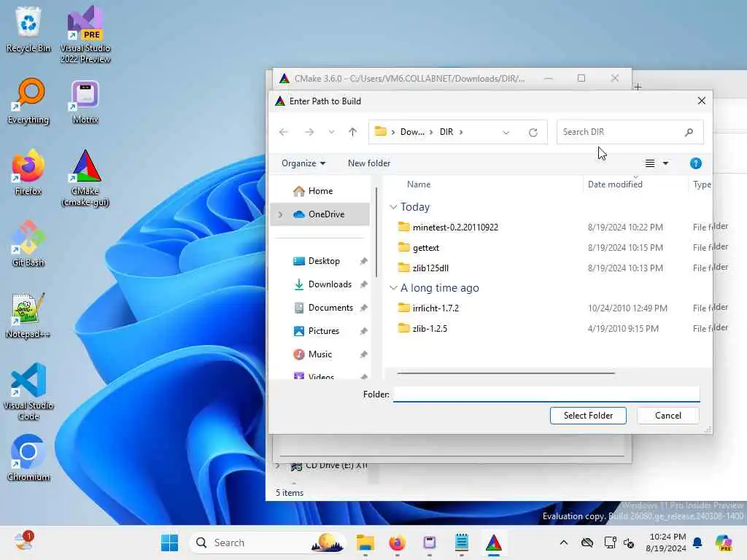
Task: Go up one folder level
Action: [352, 132]
